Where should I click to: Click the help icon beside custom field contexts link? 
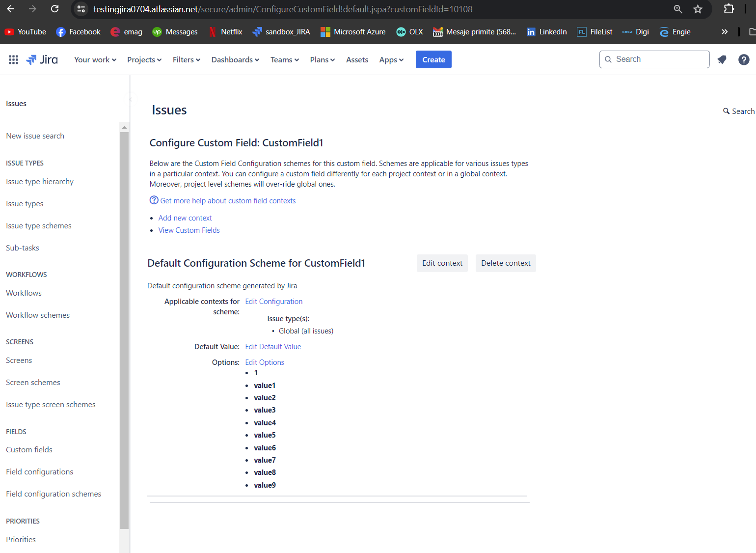pyautogui.click(x=153, y=200)
